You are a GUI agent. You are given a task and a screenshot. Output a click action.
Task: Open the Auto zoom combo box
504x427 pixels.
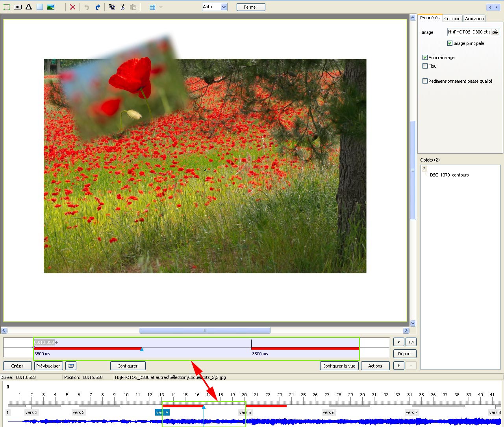coord(215,7)
